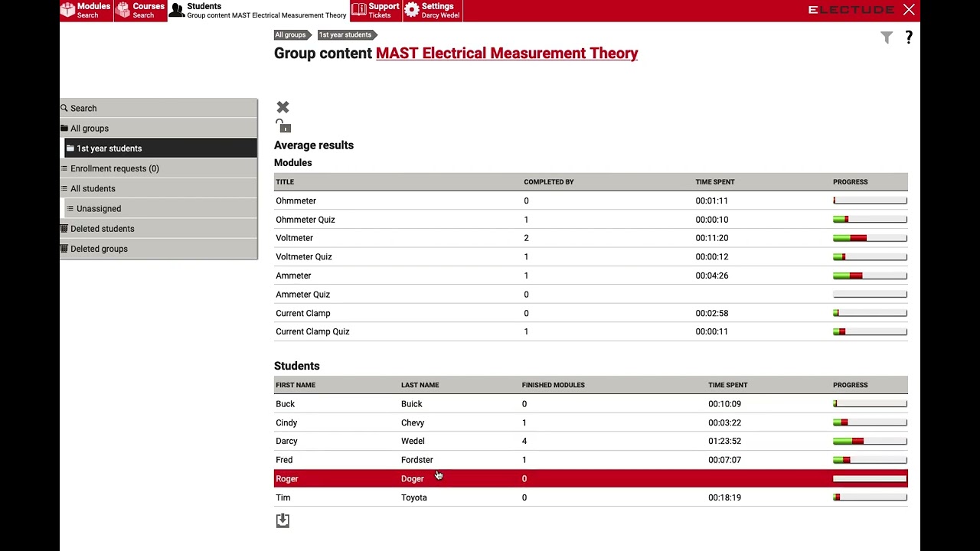Viewport: 980px width, 551px height.
Task: Sort students by FINISHED MODULES column
Action: [553, 385]
